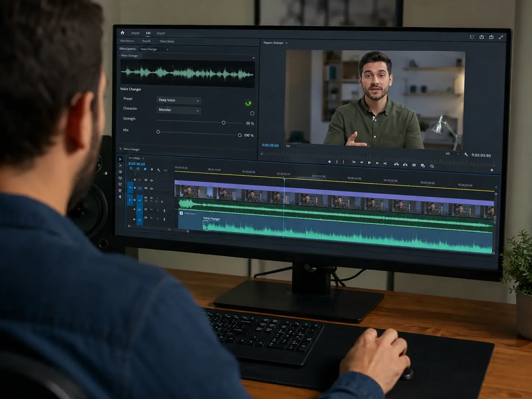Click the first blue icon under the timeline timecode
Image resolution: width=532 pixels, height=399 pixels.
tap(131, 169)
